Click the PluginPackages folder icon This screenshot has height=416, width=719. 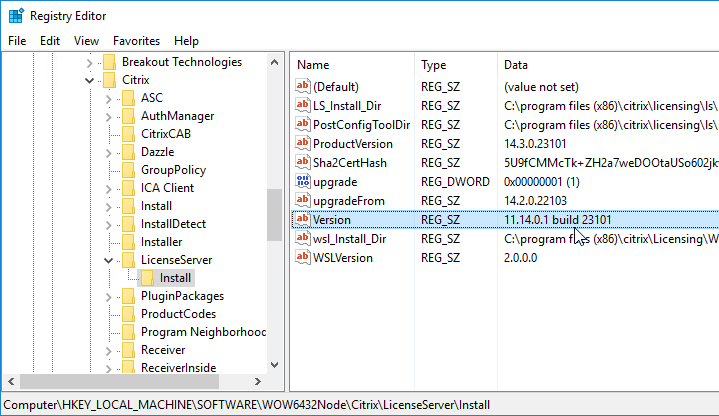[128, 296]
